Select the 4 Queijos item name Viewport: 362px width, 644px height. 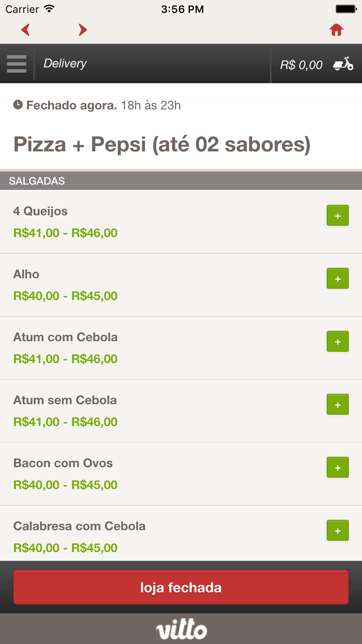point(41,211)
